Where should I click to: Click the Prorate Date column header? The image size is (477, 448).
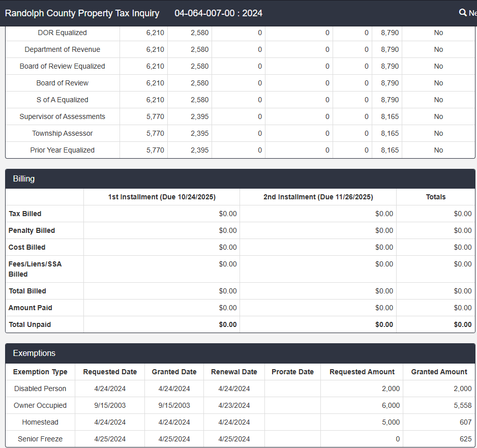[x=292, y=372]
